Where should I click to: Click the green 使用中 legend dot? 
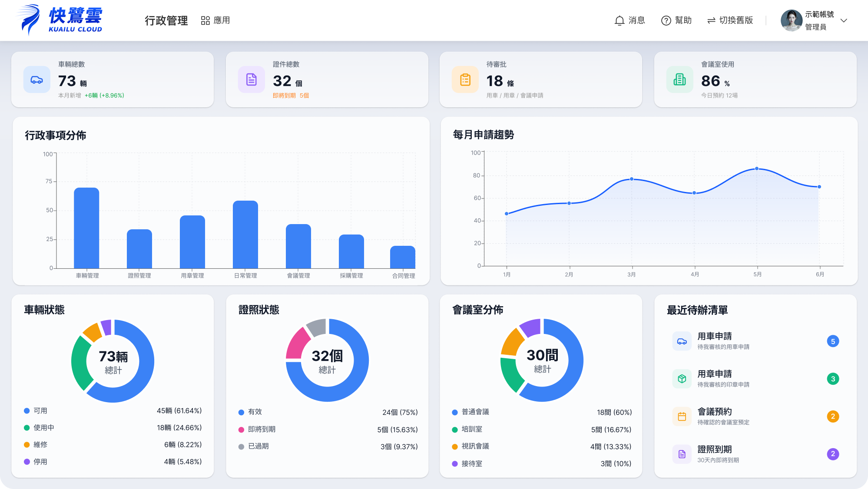pos(27,428)
